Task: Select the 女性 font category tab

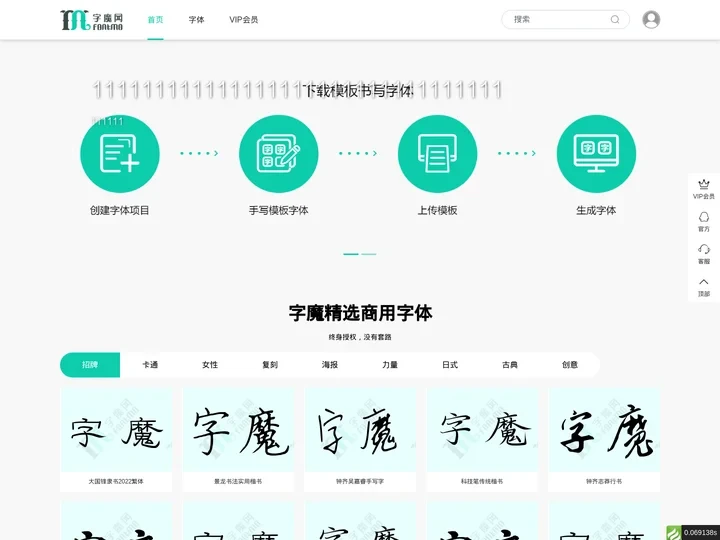Action: (210, 365)
